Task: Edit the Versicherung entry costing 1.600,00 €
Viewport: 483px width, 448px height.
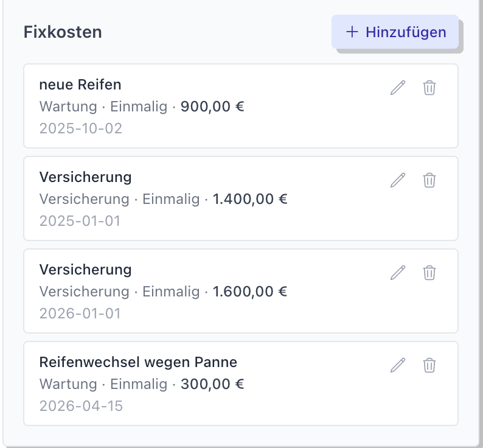Action: 398,273
